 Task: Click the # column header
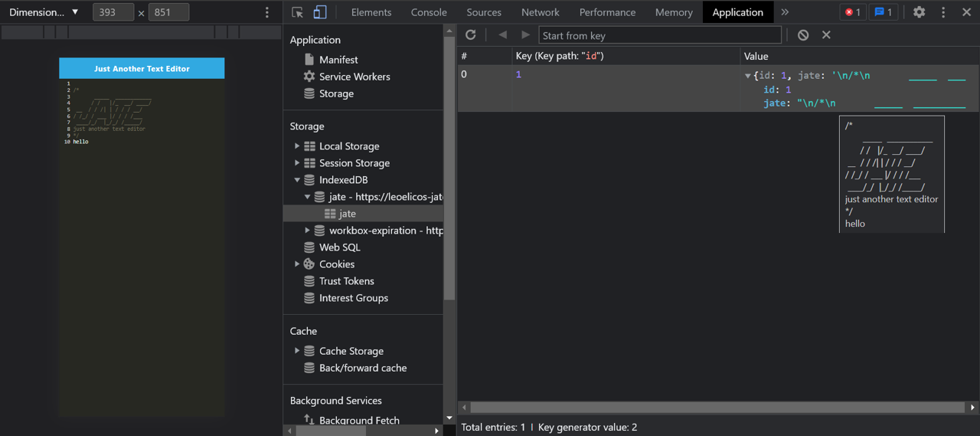coord(485,56)
